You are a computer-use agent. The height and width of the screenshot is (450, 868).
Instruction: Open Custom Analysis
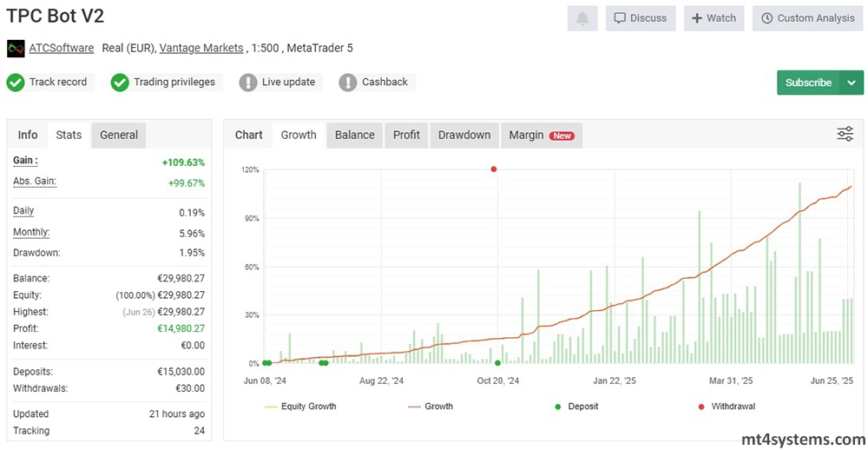click(x=806, y=18)
